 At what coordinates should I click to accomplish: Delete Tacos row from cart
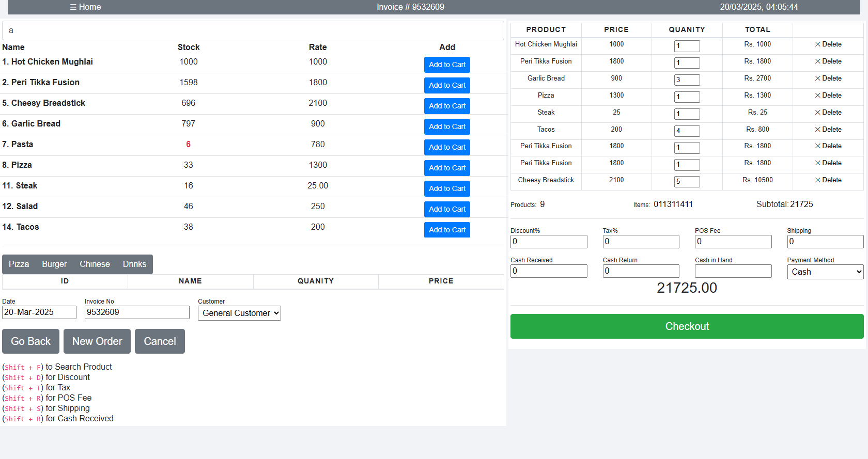pos(828,130)
